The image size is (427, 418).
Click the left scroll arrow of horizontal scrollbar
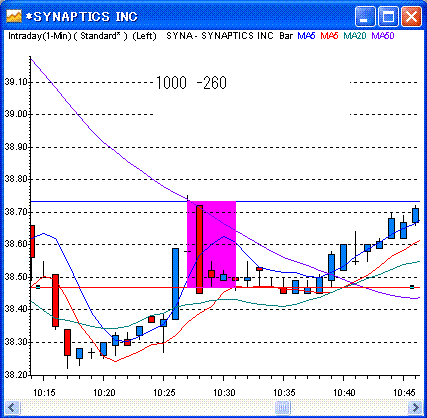13,407
